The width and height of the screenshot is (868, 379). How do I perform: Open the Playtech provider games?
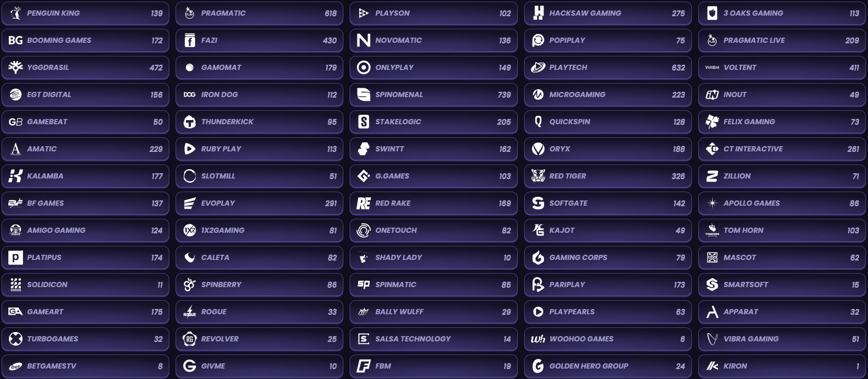[x=608, y=67]
